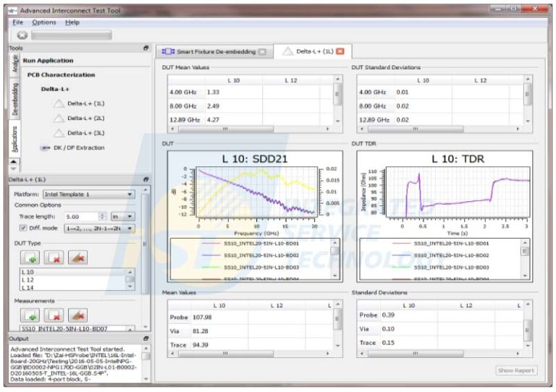The width and height of the screenshot is (556, 392).
Task: Click the stop button in the toolbar
Action: 22,35
